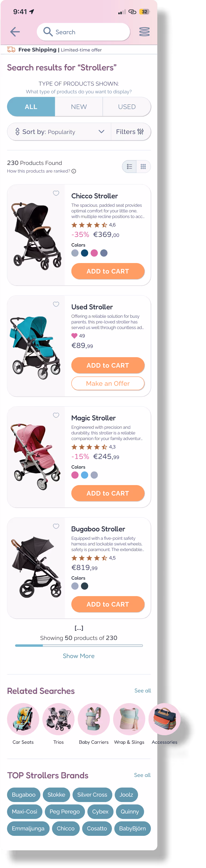Tap the back arrow icon
This screenshot has width=206, height=868.
[15, 32]
